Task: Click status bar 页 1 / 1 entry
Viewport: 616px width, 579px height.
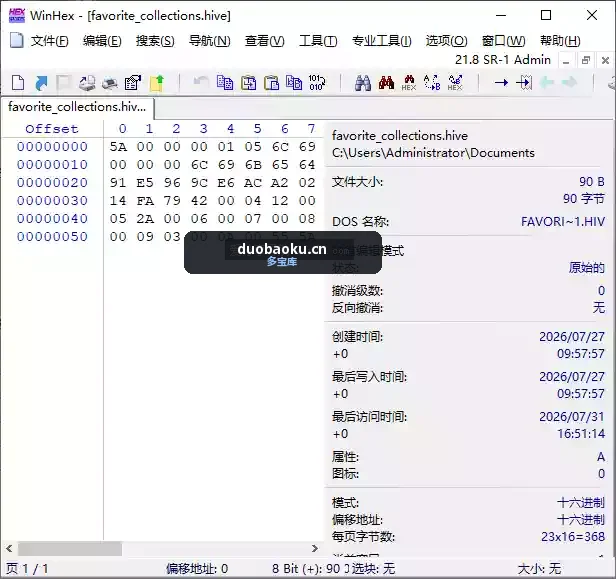Action: pos(27,568)
